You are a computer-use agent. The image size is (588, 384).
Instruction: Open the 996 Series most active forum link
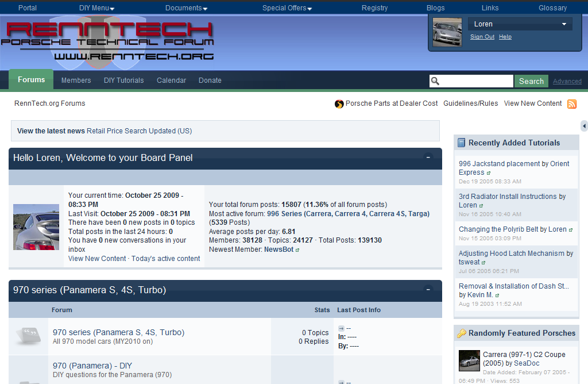[348, 214]
